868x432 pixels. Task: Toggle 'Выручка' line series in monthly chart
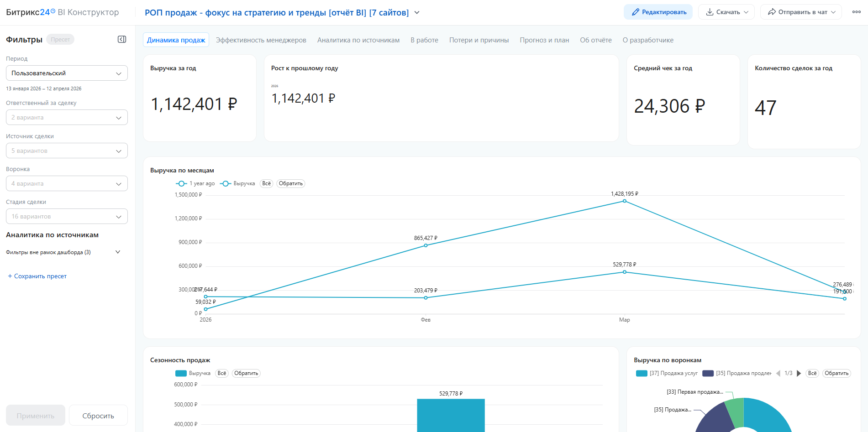(x=238, y=183)
